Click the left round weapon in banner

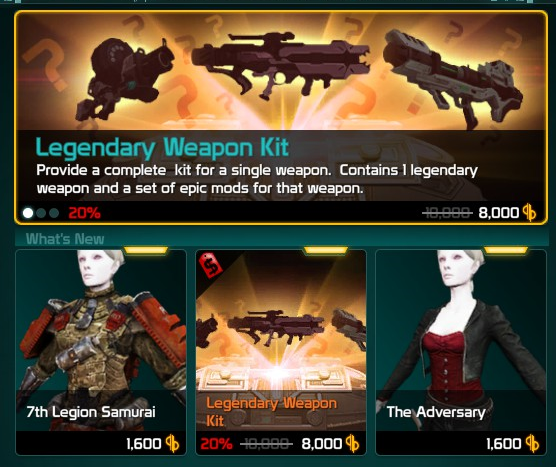tap(124, 76)
